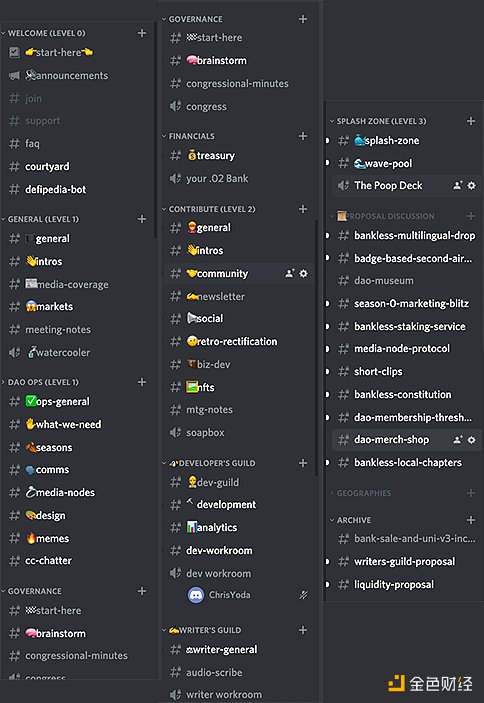484x703 pixels.
Task: Click plus icon beside SPLASH ZONE (LEVEL 3)
Action: click(x=471, y=121)
